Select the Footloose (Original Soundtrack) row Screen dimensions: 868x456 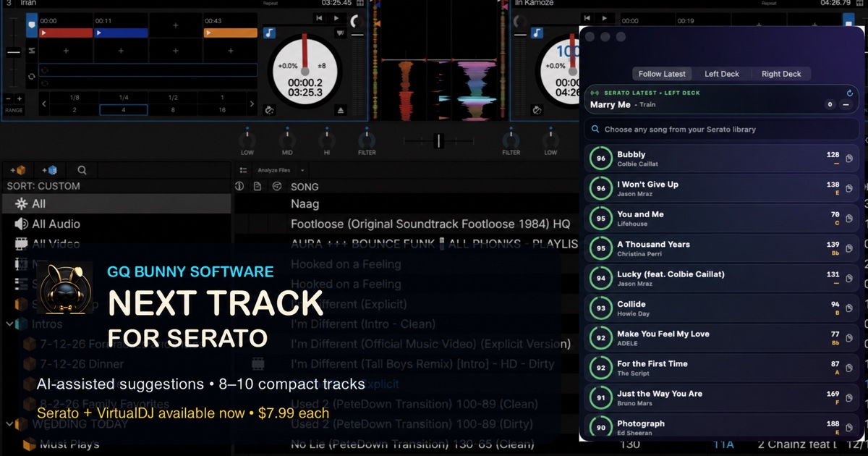click(x=430, y=224)
